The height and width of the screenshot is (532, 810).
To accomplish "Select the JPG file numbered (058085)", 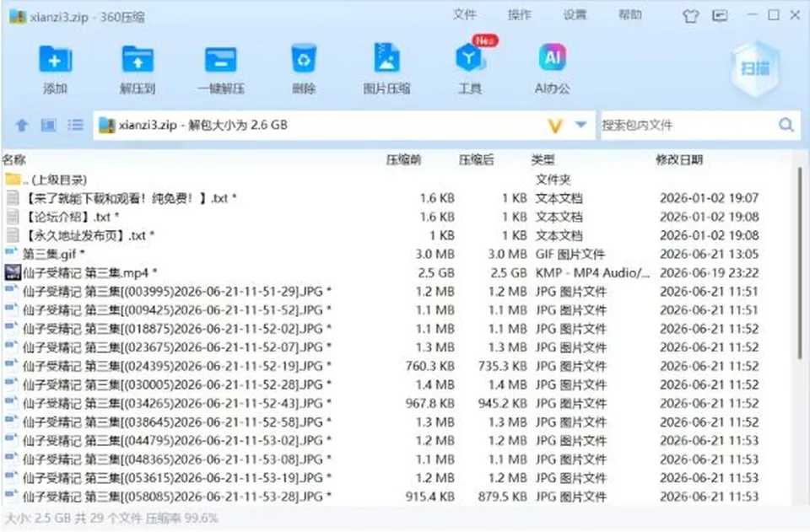I will tap(395, 497).
